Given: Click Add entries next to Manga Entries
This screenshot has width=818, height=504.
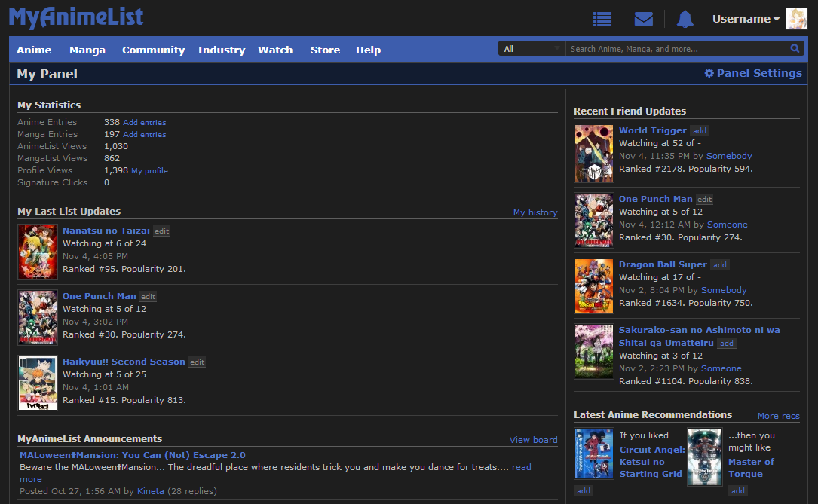Looking at the screenshot, I should point(145,134).
